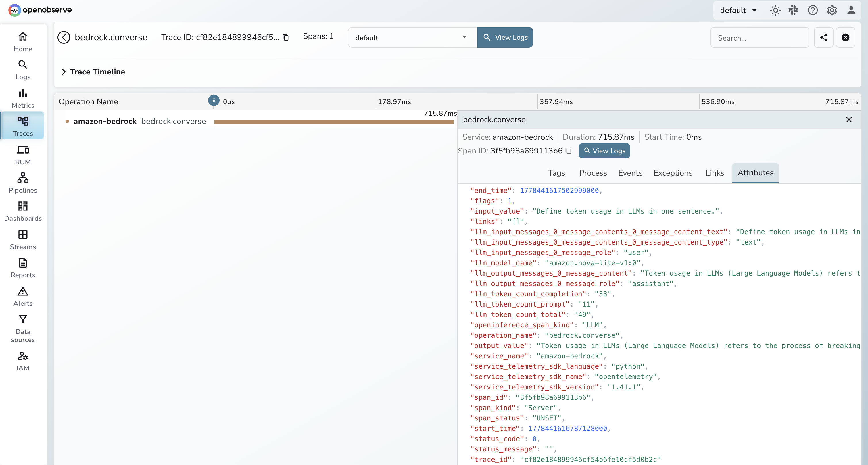Click the 357.94ms timeline marker
The height and width of the screenshot is (465, 868).
tap(556, 102)
